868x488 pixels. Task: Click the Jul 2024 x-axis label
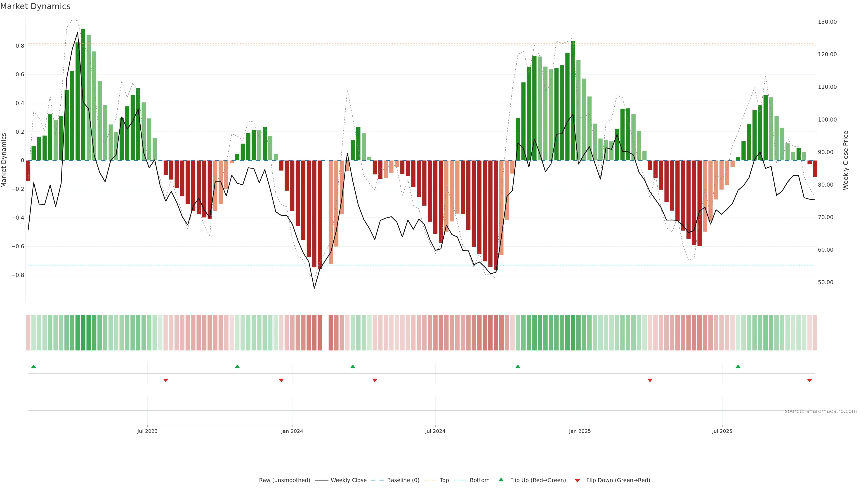[x=435, y=431]
